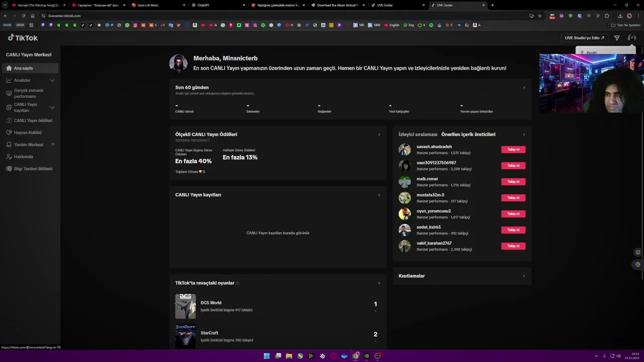Open a new browser tab
644x362 pixels.
pyautogui.click(x=492, y=5)
